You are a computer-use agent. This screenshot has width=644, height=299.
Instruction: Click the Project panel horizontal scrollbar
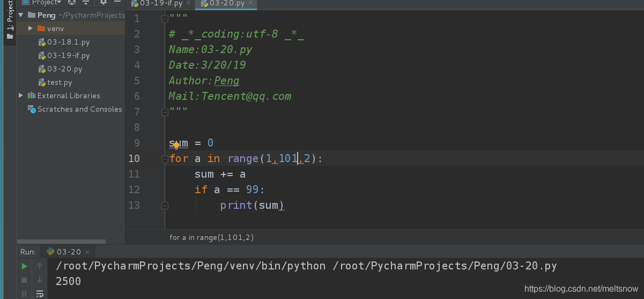(62, 242)
